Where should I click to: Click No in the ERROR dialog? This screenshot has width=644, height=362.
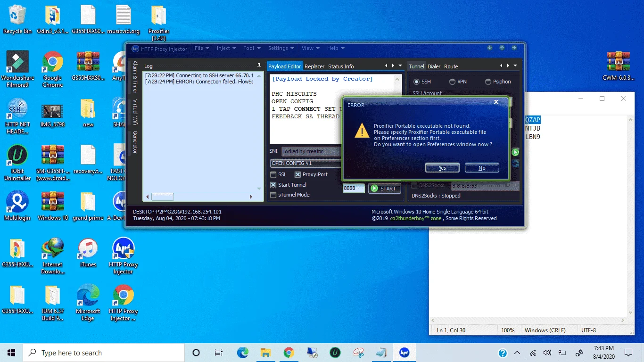click(x=482, y=168)
